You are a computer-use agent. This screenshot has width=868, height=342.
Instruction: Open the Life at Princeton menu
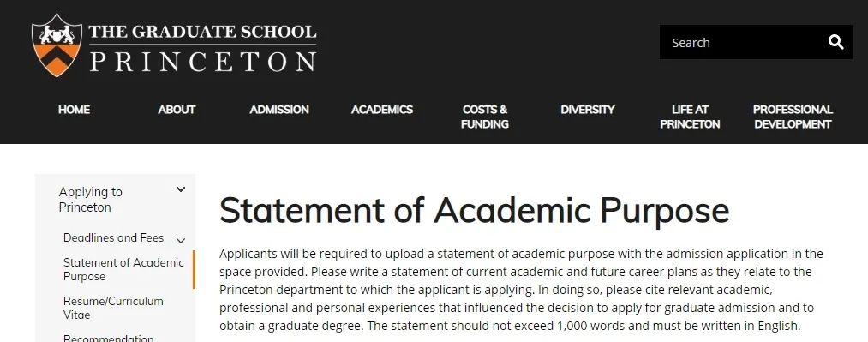click(x=690, y=117)
